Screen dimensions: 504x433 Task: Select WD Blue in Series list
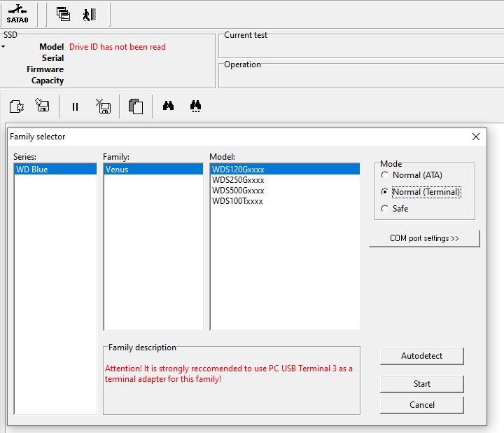(x=55, y=170)
